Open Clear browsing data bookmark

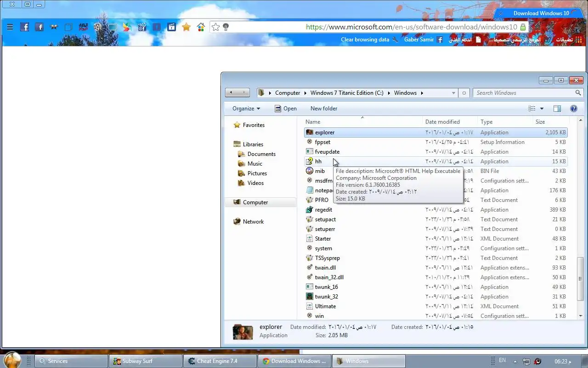click(x=370, y=40)
